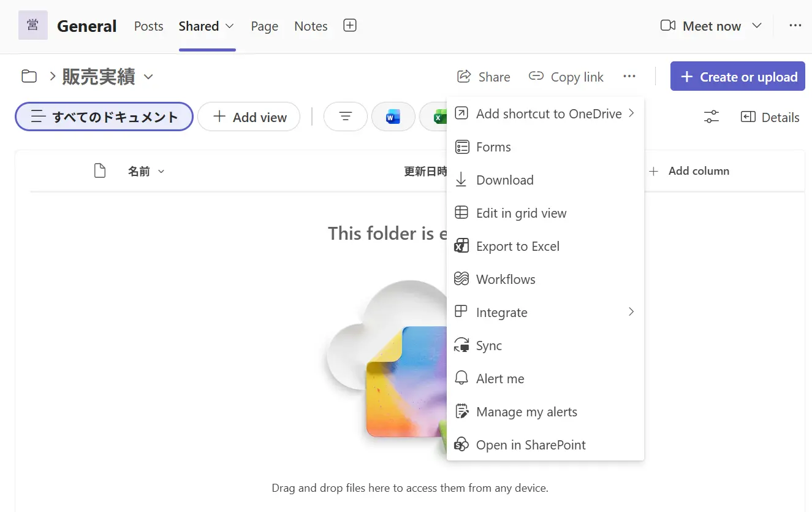Expand Meet now dropdown arrow
This screenshot has width=812, height=512.
757,26
